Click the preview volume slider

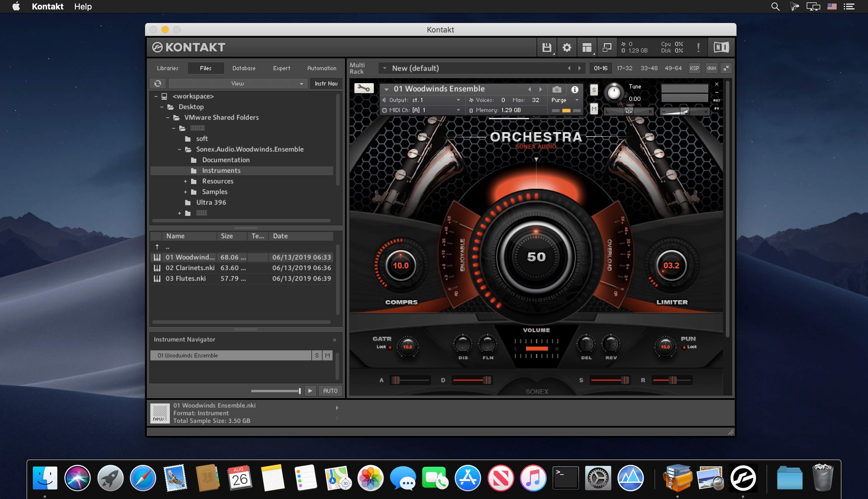276,391
